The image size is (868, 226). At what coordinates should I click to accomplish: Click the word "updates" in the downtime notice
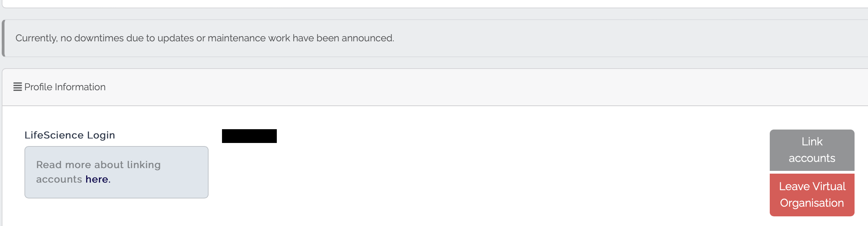175,38
